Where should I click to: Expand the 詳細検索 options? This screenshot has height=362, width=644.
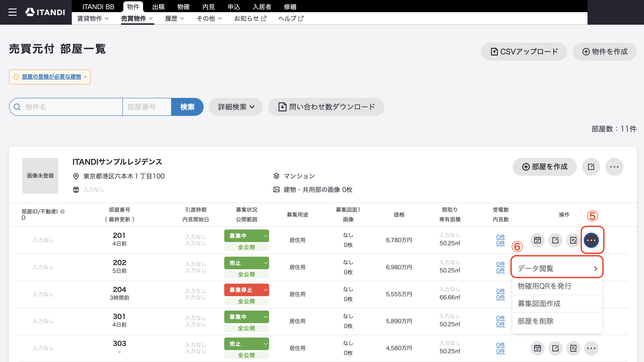[x=236, y=107]
